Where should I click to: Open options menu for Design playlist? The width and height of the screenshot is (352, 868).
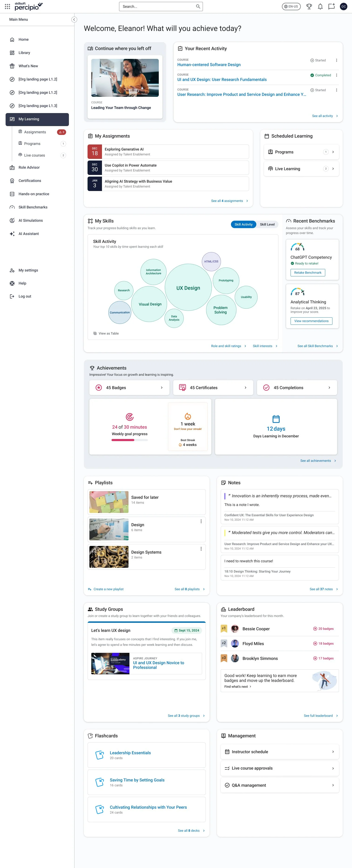click(201, 522)
